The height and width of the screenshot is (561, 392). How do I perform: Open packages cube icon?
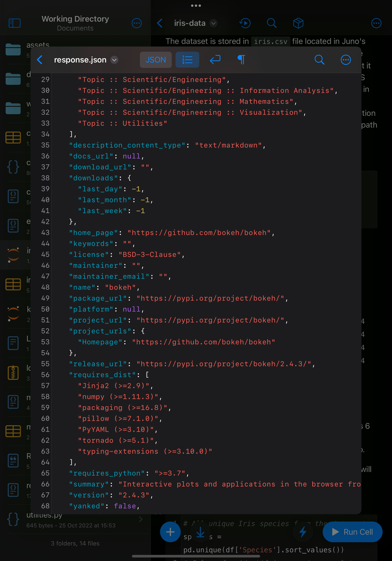[298, 23]
